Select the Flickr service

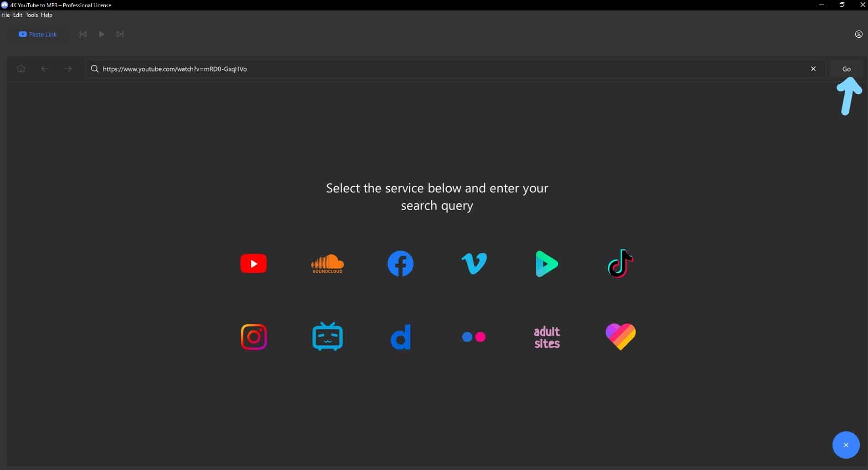pos(474,337)
